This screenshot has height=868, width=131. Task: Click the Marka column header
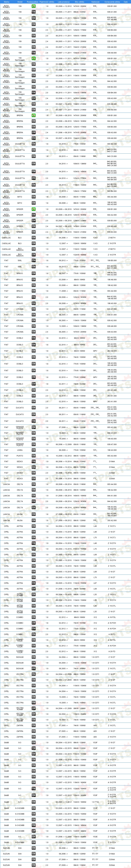tap(6, 2)
